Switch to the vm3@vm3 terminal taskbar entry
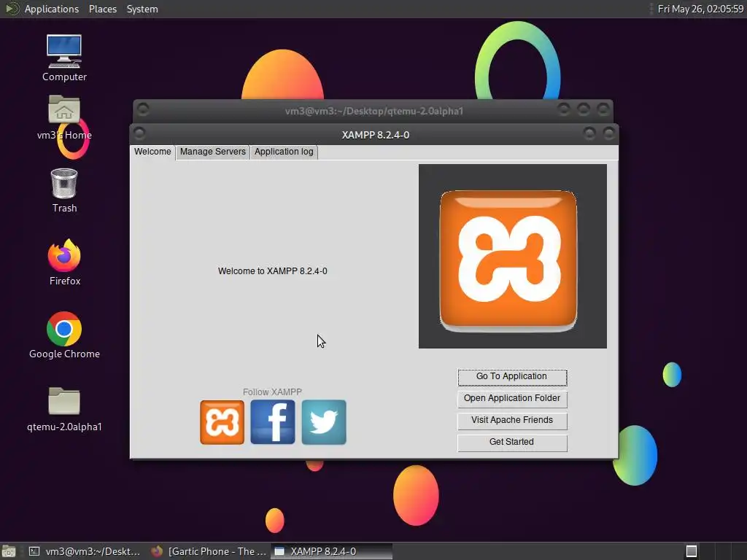747x560 pixels. coord(85,551)
